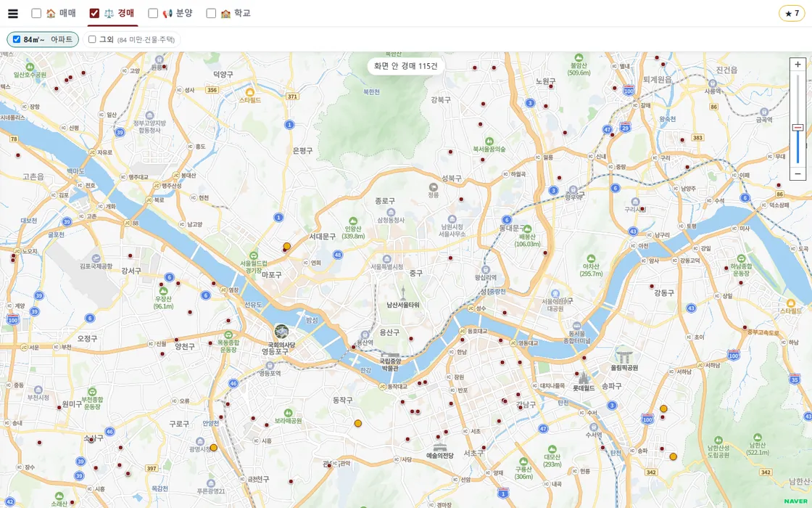Viewport: 812px width, 508px height.
Task: Zoom in with the map plus button
Action: 797,65
